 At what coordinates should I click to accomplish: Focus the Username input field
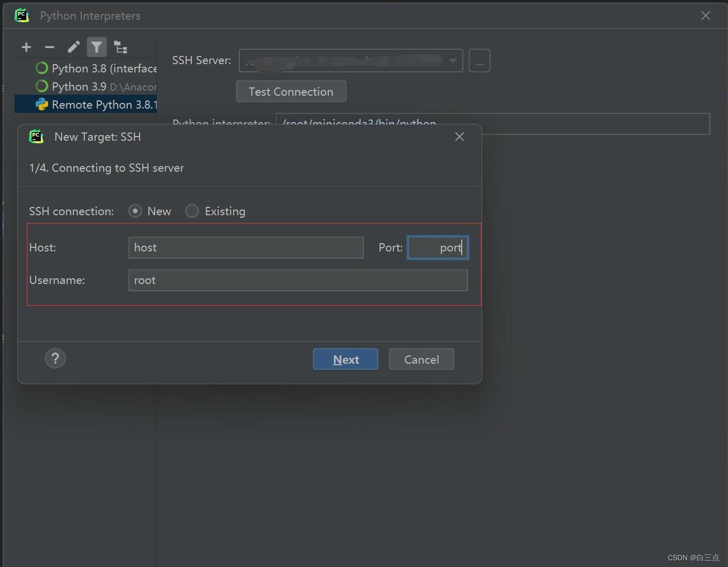[298, 280]
